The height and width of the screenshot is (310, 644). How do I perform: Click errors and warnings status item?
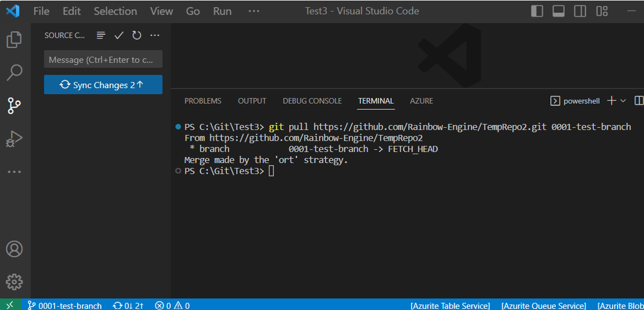coord(172,306)
